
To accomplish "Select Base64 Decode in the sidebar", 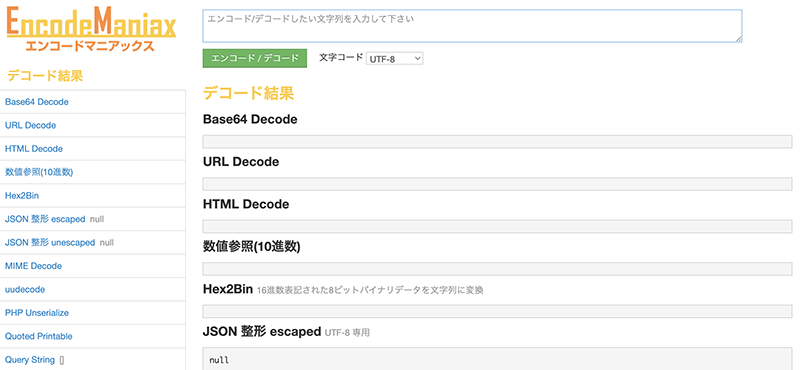I will pos(37,102).
